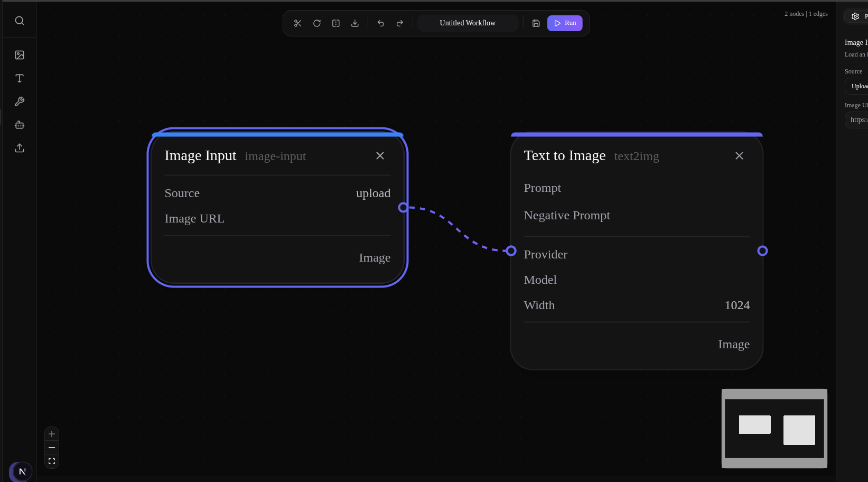Open the wrench tools category in sidebar
Screen dimensions: 868x482
[20, 101]
